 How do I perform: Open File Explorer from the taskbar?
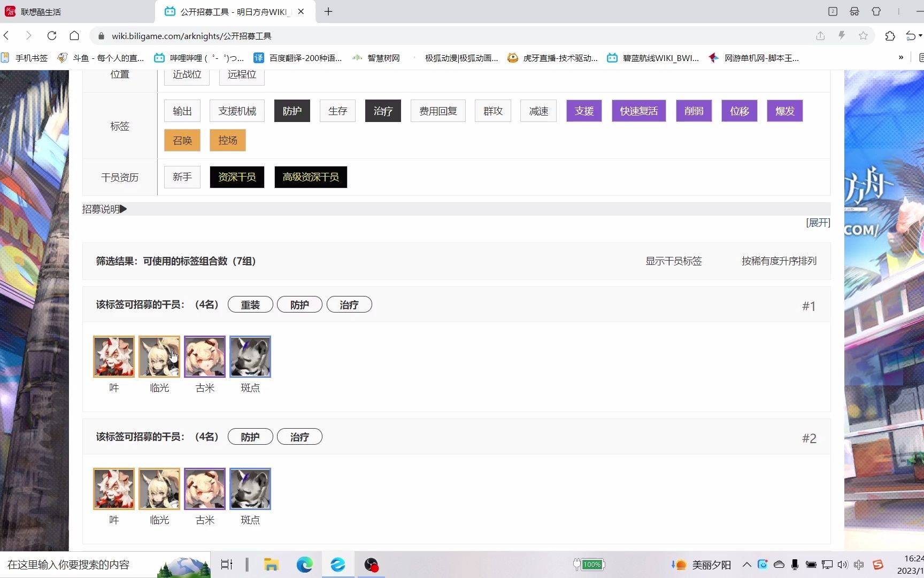click(x=272, y=565)
